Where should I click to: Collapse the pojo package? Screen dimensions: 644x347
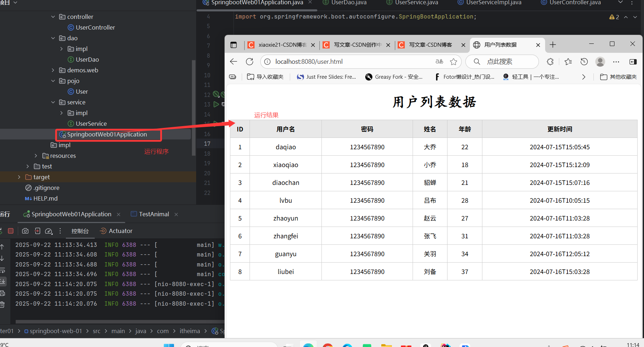[53, 81]
